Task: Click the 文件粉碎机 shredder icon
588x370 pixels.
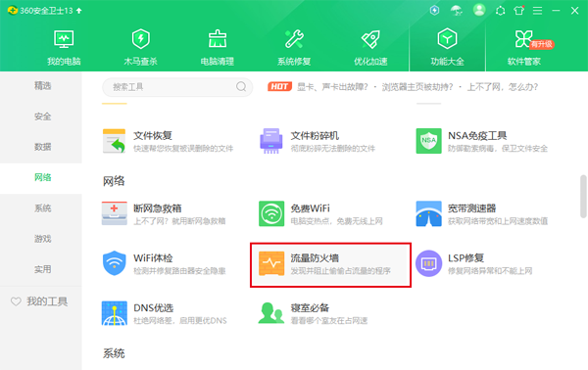Action: point(271,141)
